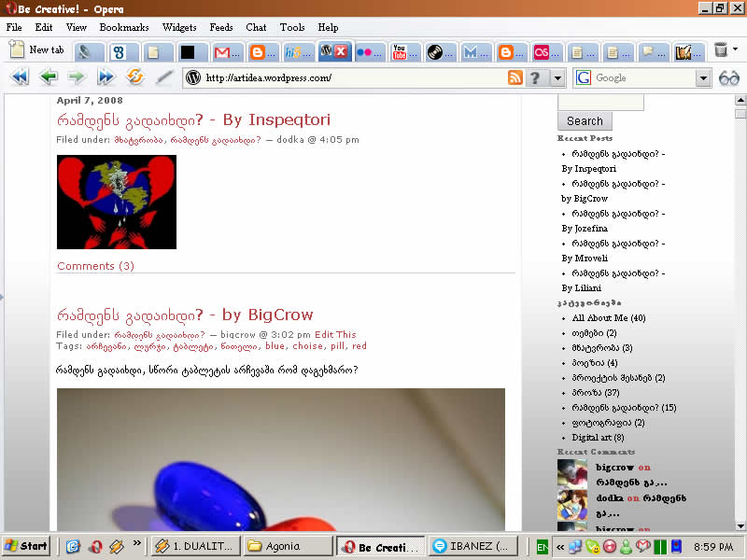
Task: Open the 'blue' tag link
Action: tap(275, 346)
